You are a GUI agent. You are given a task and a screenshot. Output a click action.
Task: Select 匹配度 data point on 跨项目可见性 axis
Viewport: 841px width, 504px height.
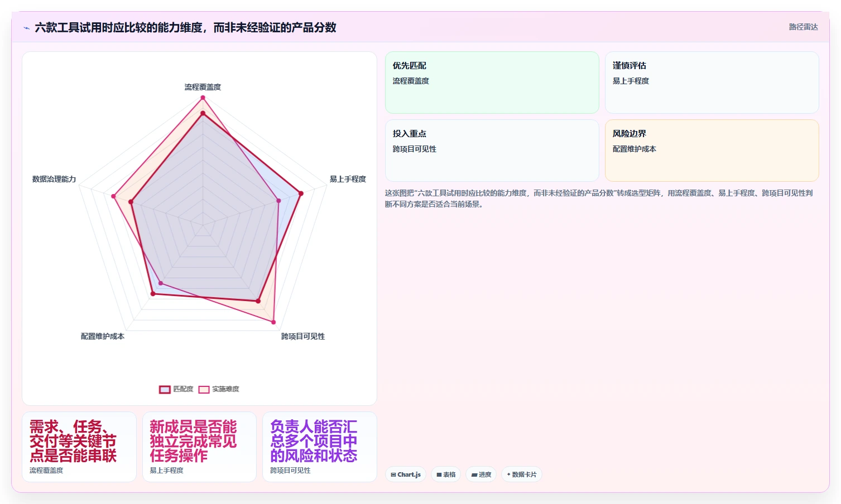point(258,301)
